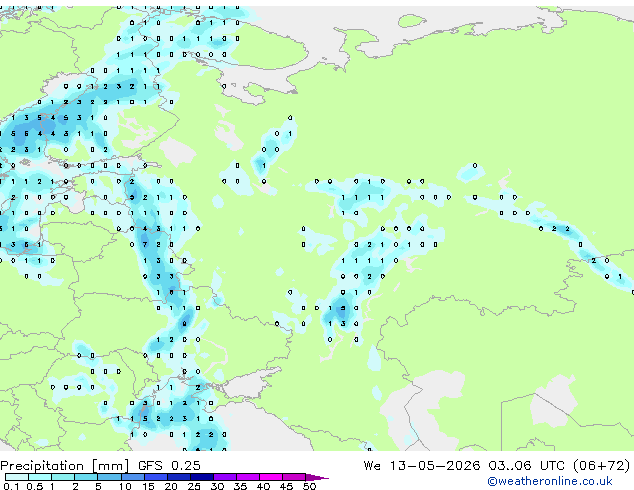Click the 0.1–0.5 mm legend color swatch
634x490 pixels.
(x=17, y=477)
